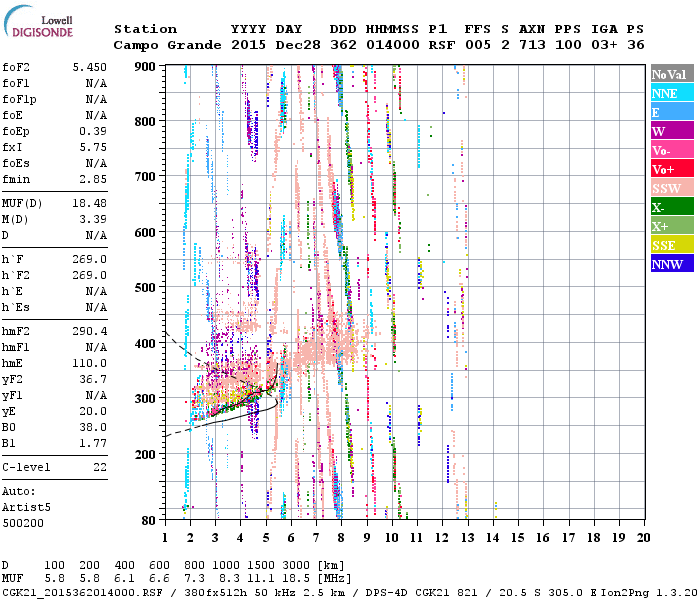
Task: Click the hmE value 110.0
Action: pos(89,363)
